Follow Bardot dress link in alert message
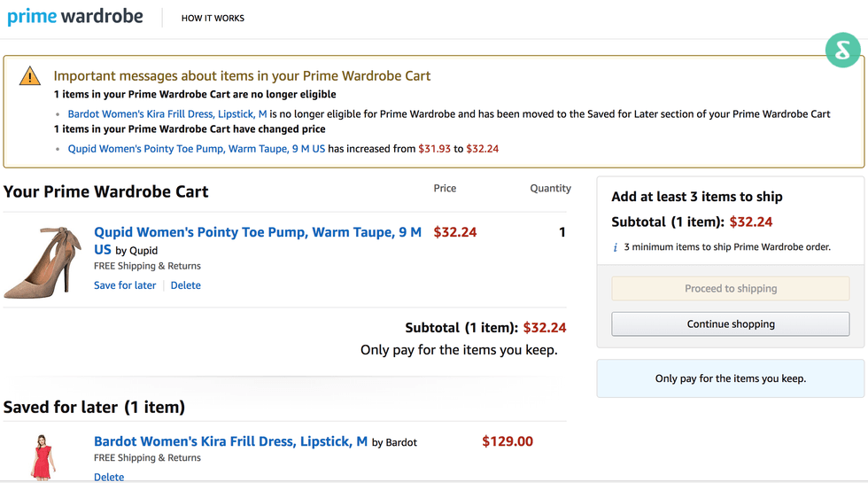Screen dimensions: 868x483 coord(167,114)
